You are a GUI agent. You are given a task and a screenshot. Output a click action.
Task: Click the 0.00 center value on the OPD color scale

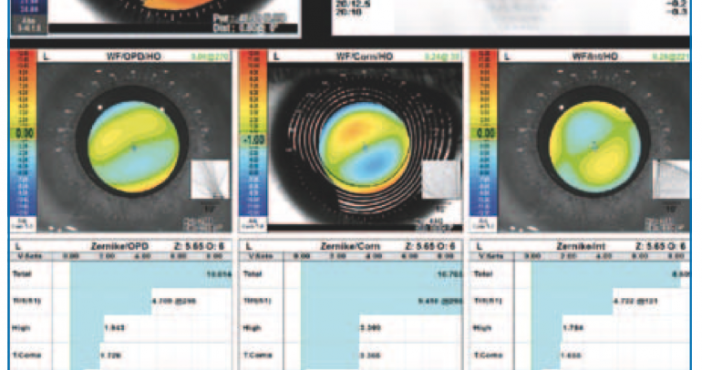click(x=23, y=133)
